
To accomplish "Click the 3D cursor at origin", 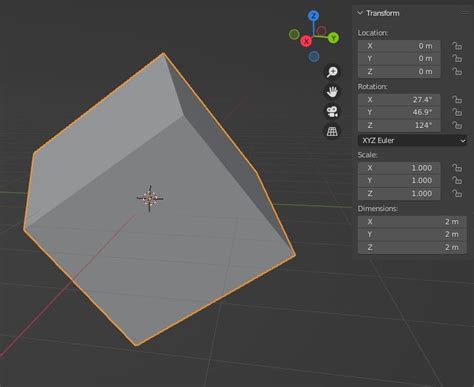I will pyautogui.click(x=150, y=198).
